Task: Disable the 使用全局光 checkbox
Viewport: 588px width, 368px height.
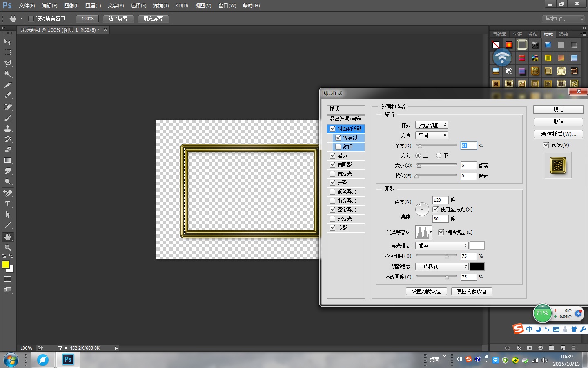Action: tap(435, 209)
